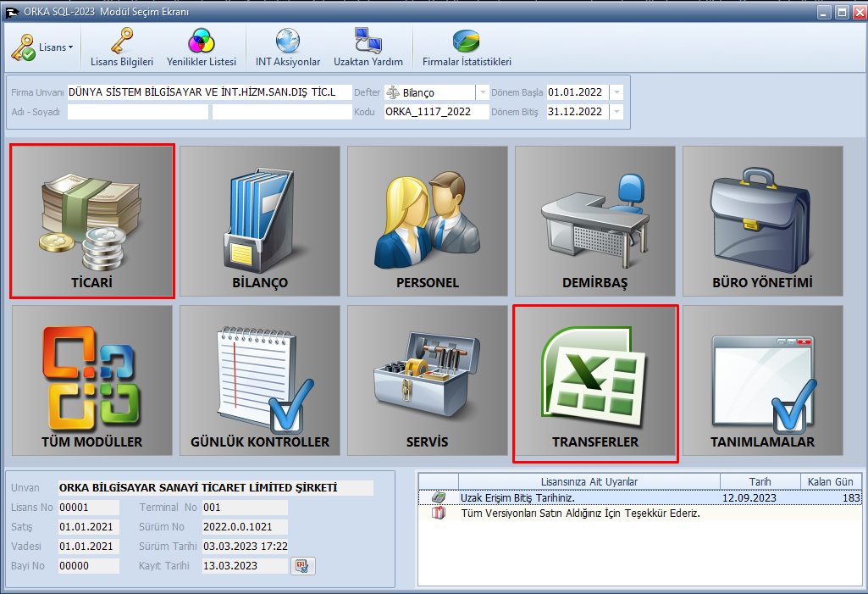Start Uzaktan Yardım remote help
Viewport: 868px width, 594px height.
368,47
